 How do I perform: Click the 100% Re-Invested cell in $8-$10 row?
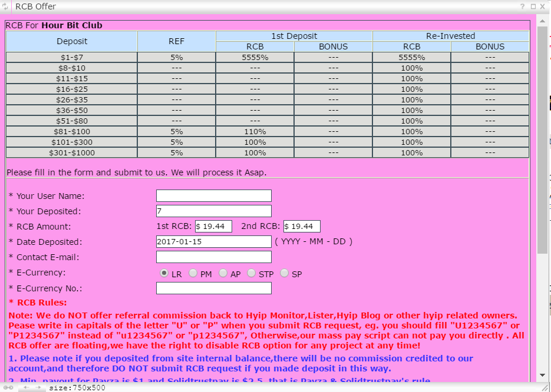(412, 68)
